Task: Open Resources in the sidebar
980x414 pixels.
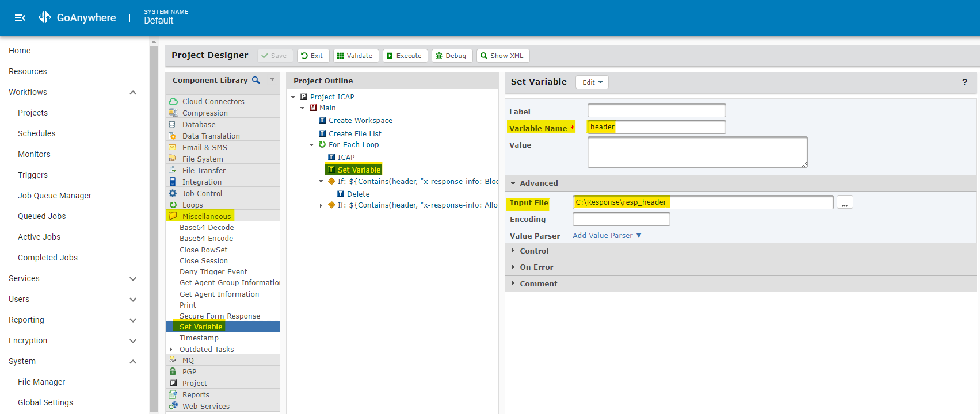Action: (28, 71)
